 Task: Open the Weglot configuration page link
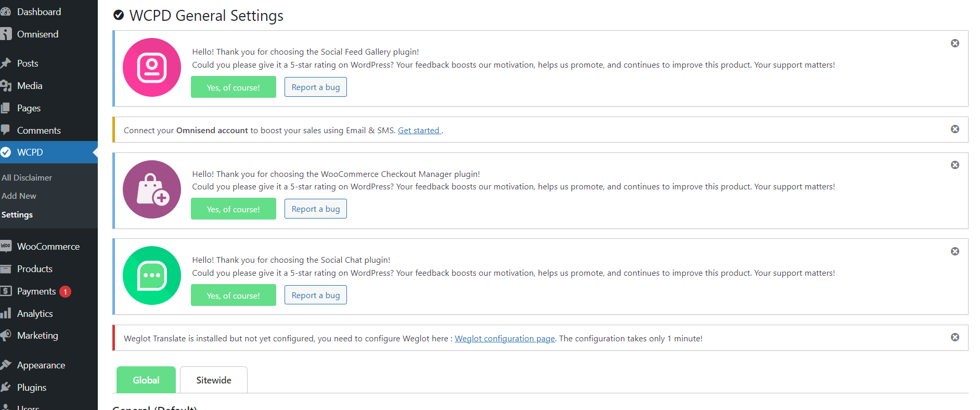(x=505, y=338)
